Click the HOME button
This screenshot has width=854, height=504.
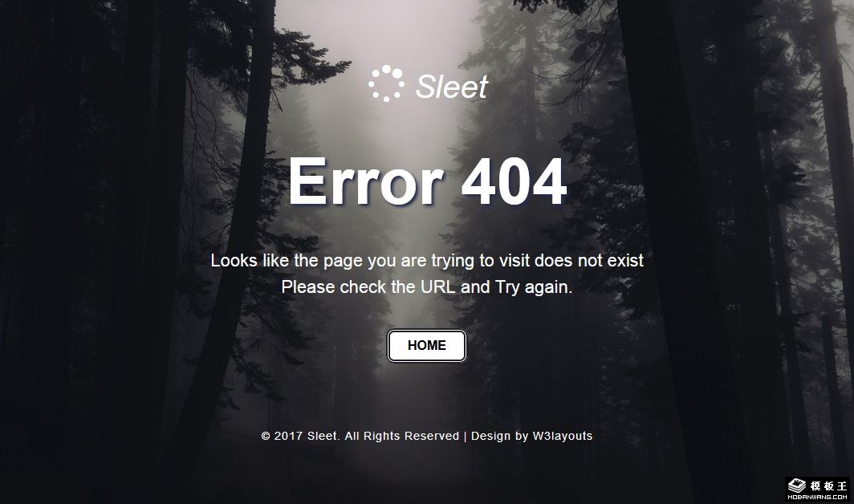click(x=426, y=345)
